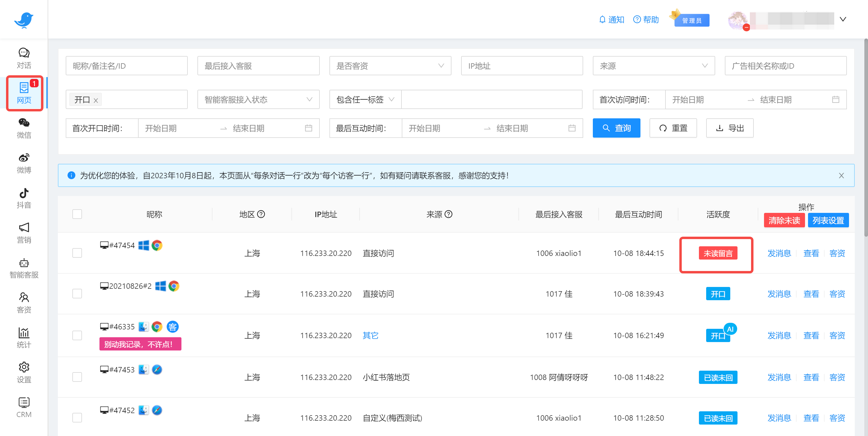The height and width of the screenshot is (436, 868).
Task: Click the 查询 search button
Action: (x=616, y=128)
